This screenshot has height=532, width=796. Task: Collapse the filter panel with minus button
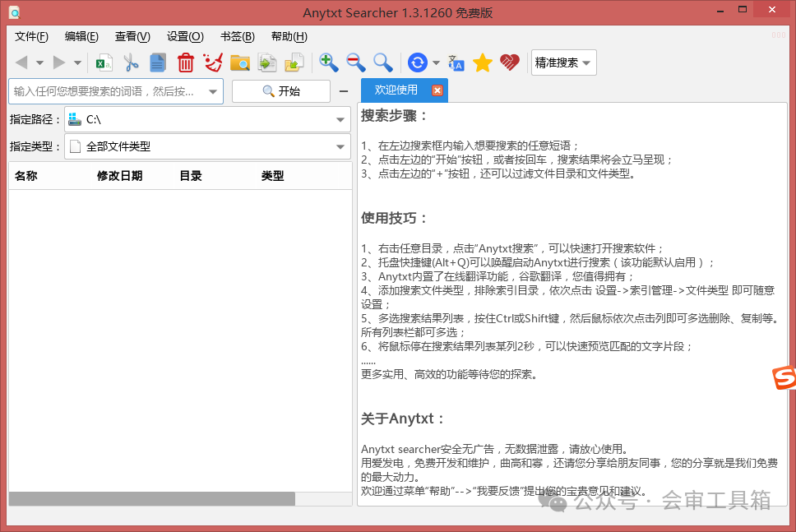[x=344, y=90]
